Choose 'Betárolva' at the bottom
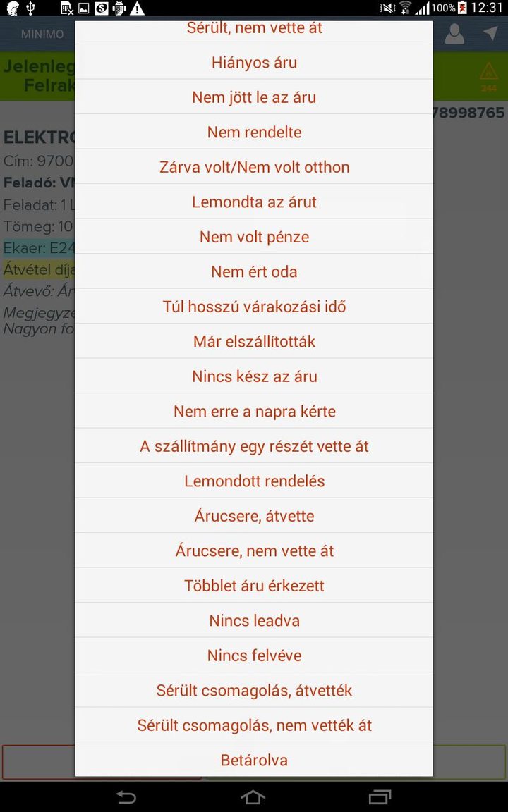Image resolution: width=508 pixels, height=812 pixels. 254,761
